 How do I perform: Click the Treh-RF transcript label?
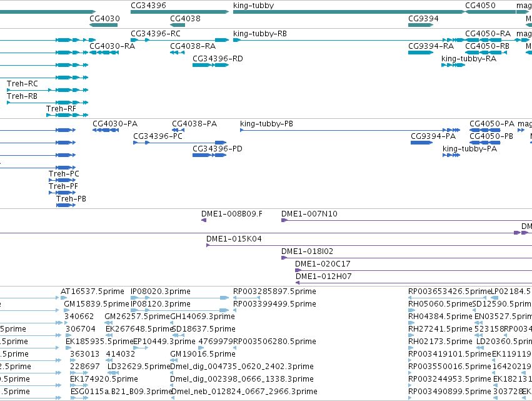61,109
